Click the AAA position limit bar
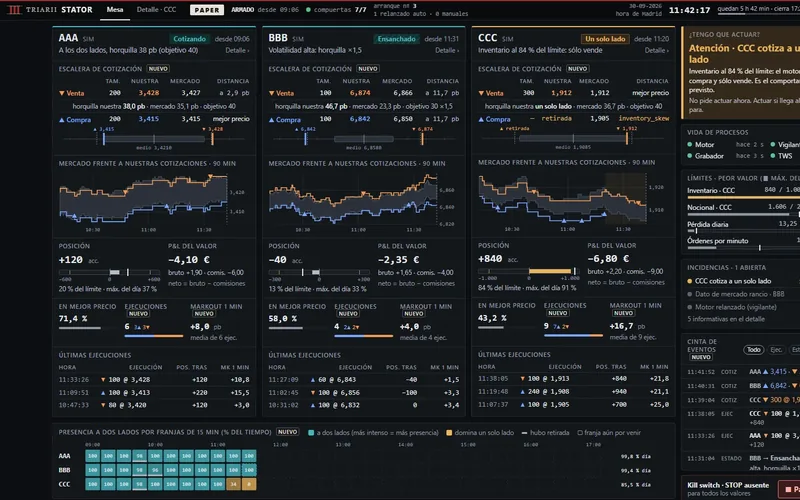 (x=110, y=272)
